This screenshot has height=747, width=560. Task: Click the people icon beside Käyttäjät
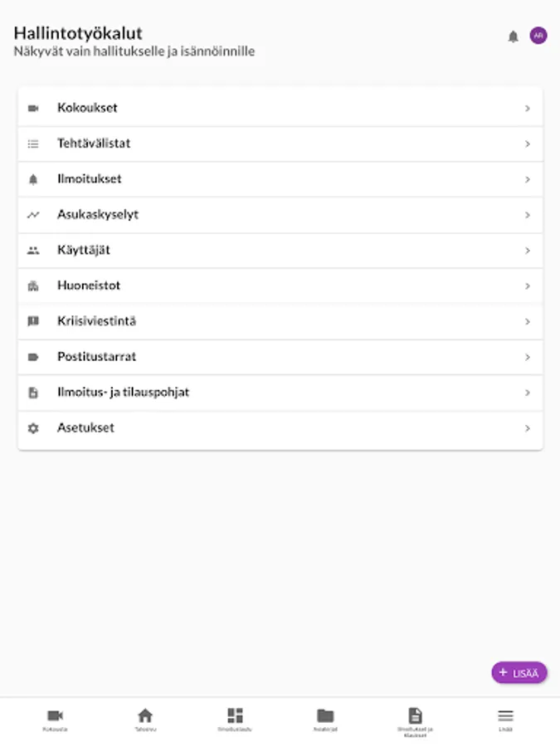pos(33,250)
